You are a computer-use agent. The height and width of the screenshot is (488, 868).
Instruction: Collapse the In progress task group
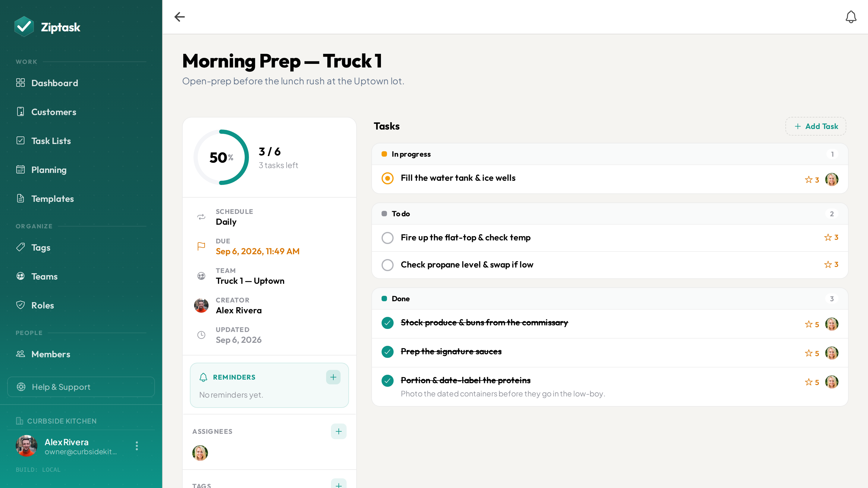click(x=609, y=154)
